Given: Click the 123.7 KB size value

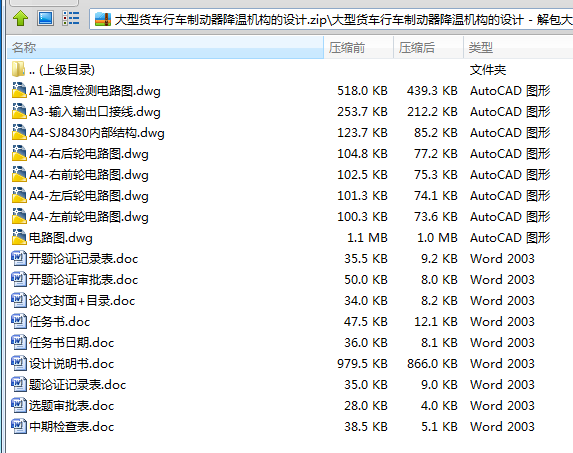Looking at the screenshot, I should [x=362, y=133].
